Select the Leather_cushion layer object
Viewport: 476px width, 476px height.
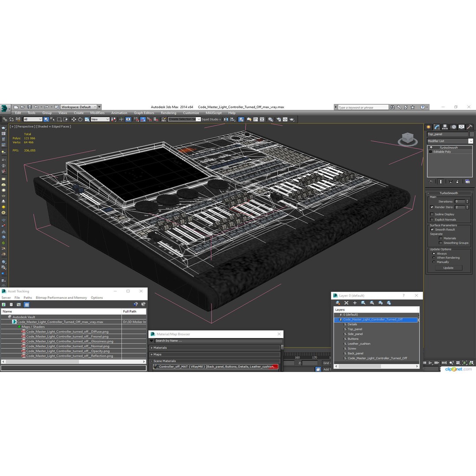click(x=359, y=344)
